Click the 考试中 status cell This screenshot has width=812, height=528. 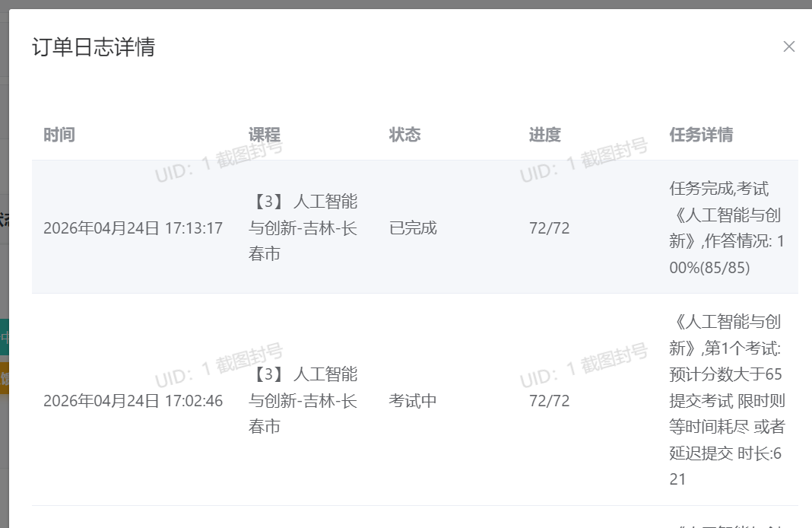(413, 400)
